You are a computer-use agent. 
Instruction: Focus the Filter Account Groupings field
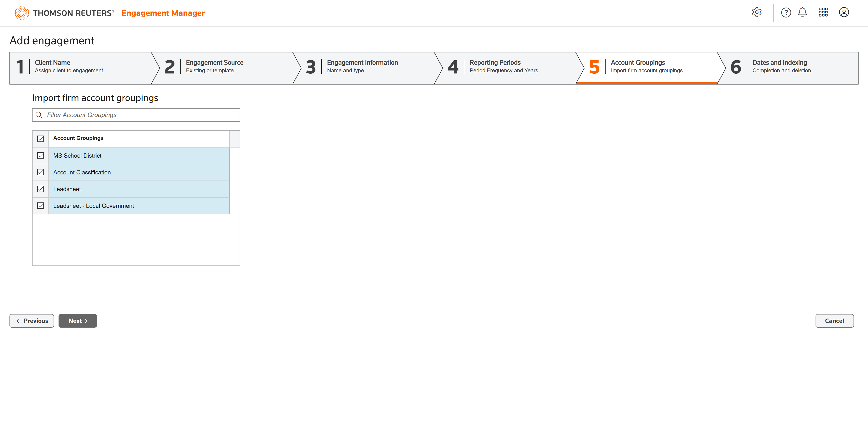point(142,115)
